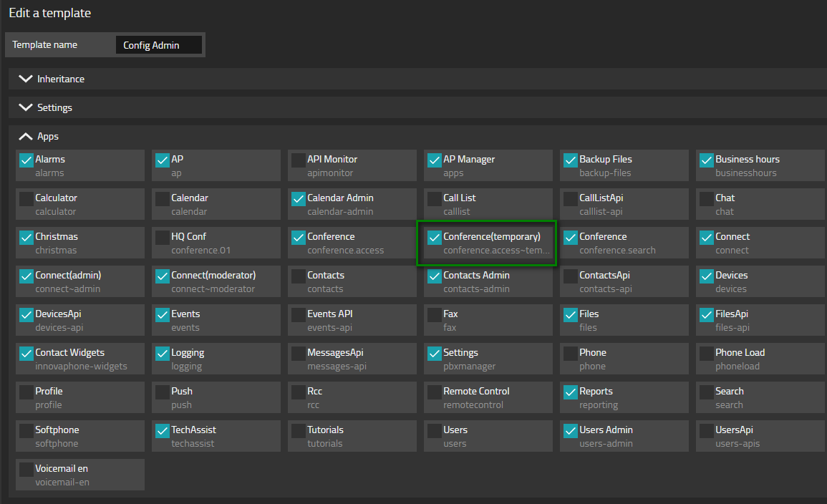Uncheck the Christmas app checkbox
Screen dimensions: 827x504
pyautogui.click(x=26, y=237)
